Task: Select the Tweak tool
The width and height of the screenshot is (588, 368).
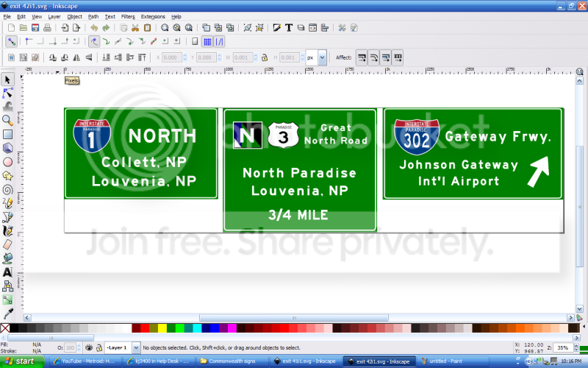Action: click(7, 106)
